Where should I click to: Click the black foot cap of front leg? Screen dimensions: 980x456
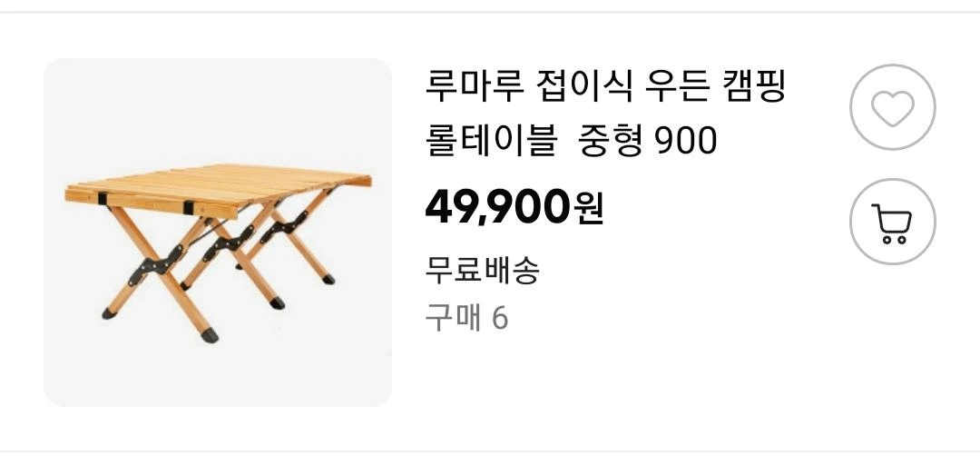[x=210, y=335]
